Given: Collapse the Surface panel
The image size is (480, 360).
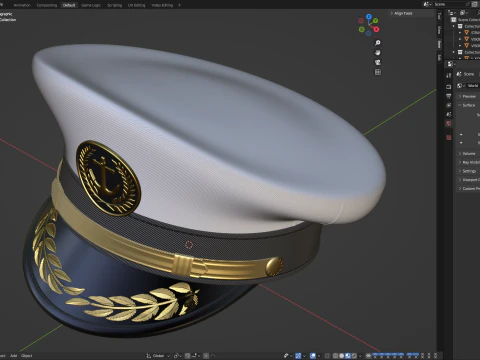Looking at the screenshot, I should click(468, 105).
